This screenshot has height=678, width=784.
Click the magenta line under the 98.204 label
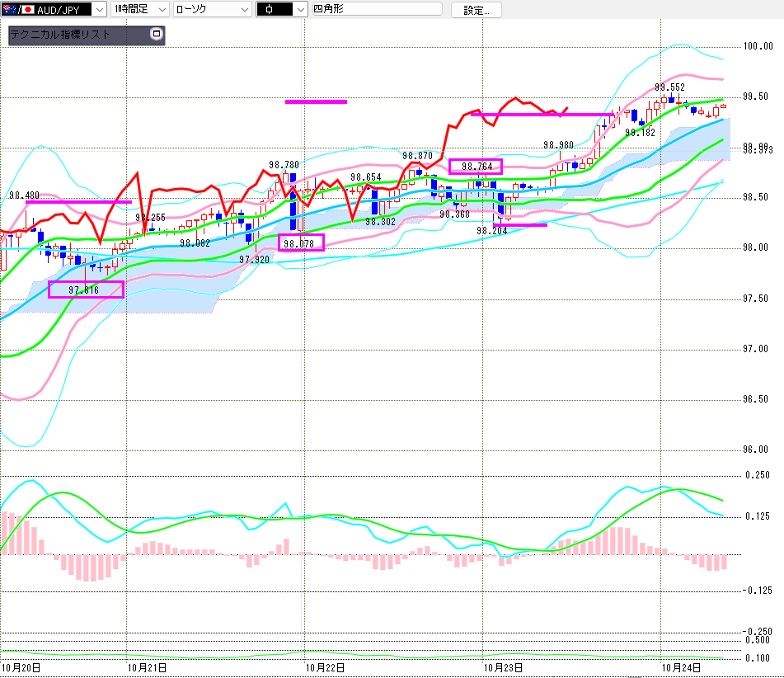click(519, 224)
